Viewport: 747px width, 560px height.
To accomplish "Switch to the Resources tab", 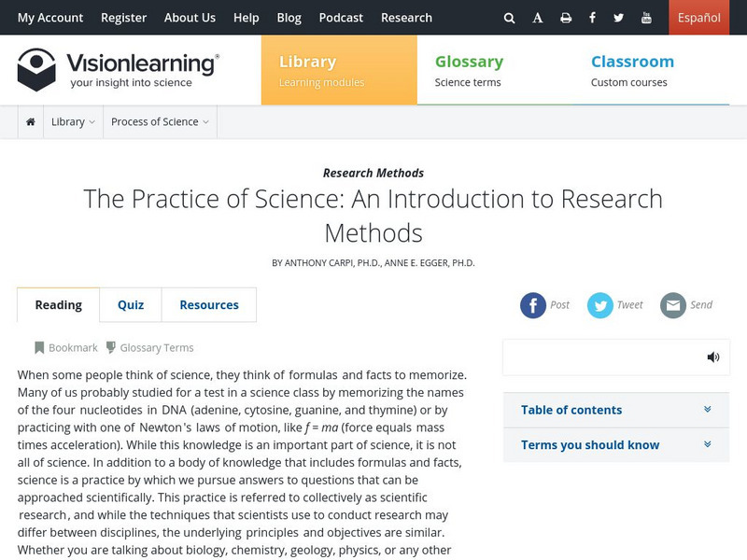I will tap(209, 305).
